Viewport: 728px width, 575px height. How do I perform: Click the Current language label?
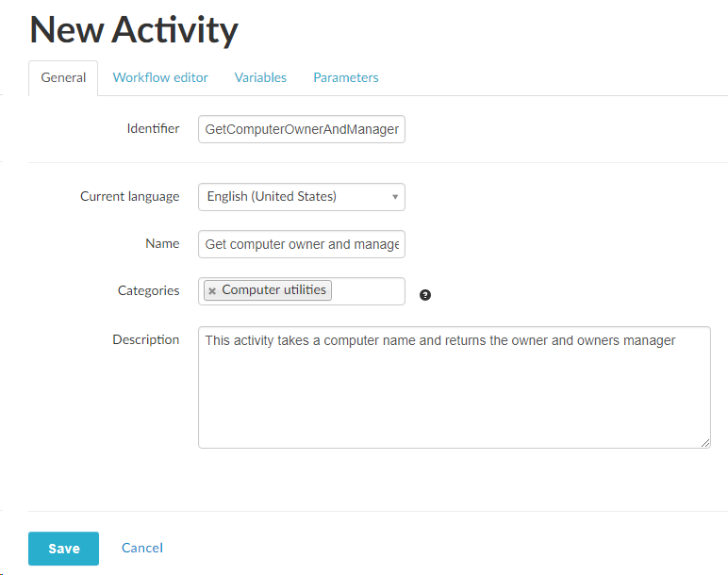[129, 196]
